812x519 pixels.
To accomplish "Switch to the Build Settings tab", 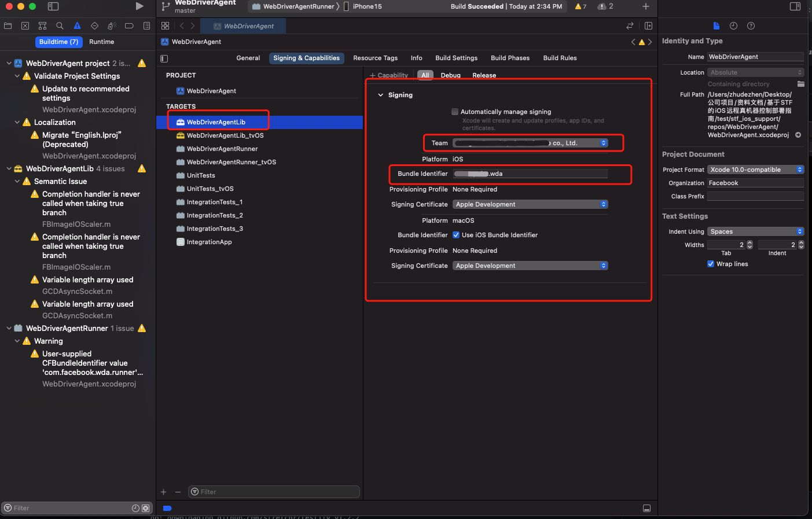I will click(x=456, y=58).
